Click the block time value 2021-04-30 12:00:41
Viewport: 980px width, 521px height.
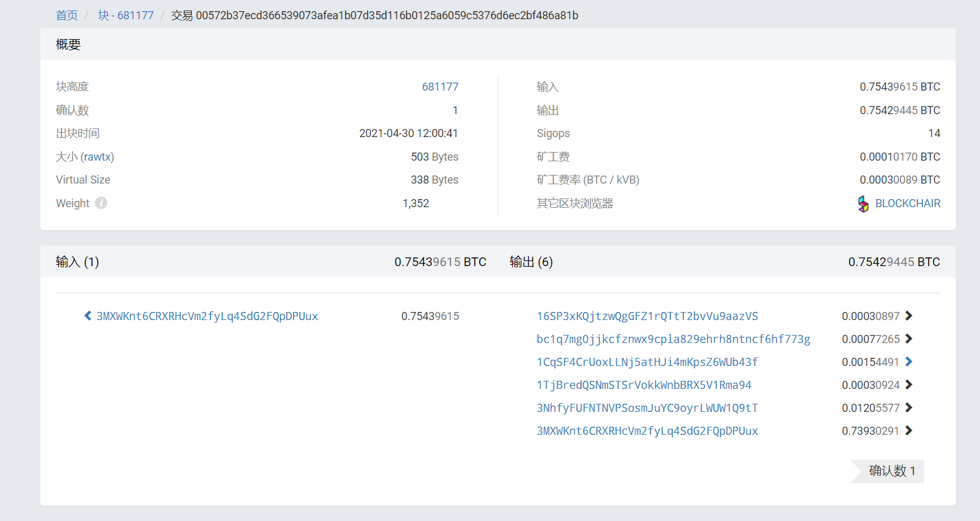(x=408, y=133)
